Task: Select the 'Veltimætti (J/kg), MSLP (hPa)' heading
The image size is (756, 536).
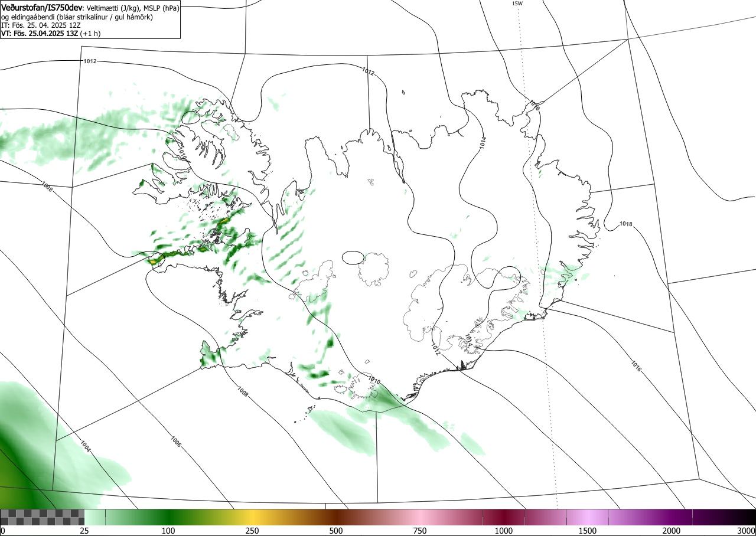Action: coord(133,8)
